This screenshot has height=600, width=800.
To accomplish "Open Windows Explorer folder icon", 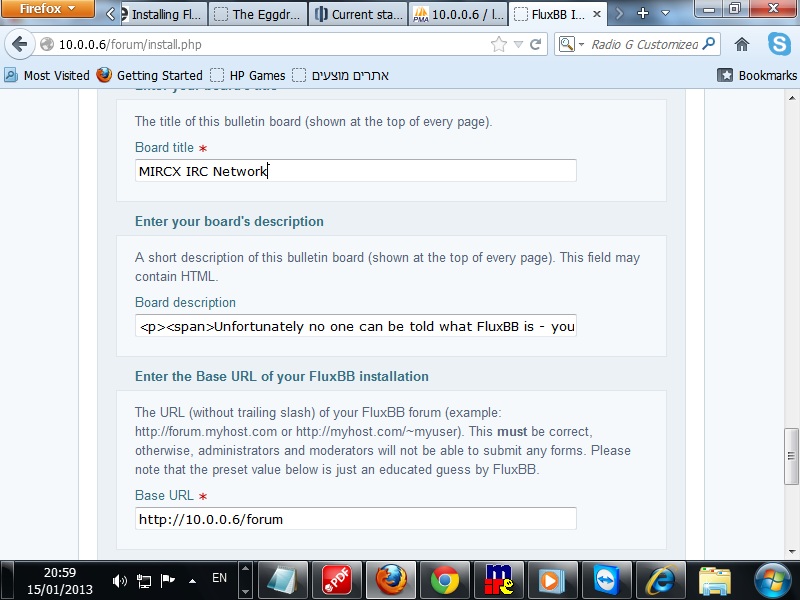I will pyautogui.click(x=715, y=581).
